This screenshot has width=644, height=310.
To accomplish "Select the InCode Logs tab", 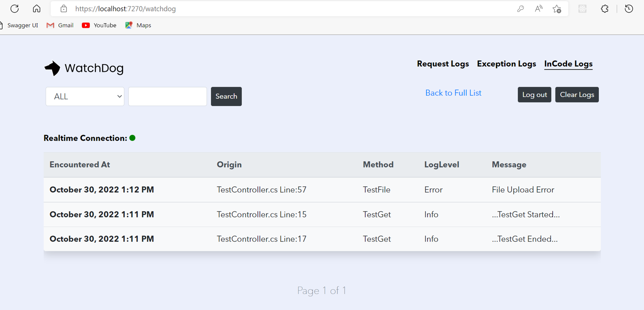I will [x=568, y=64].
